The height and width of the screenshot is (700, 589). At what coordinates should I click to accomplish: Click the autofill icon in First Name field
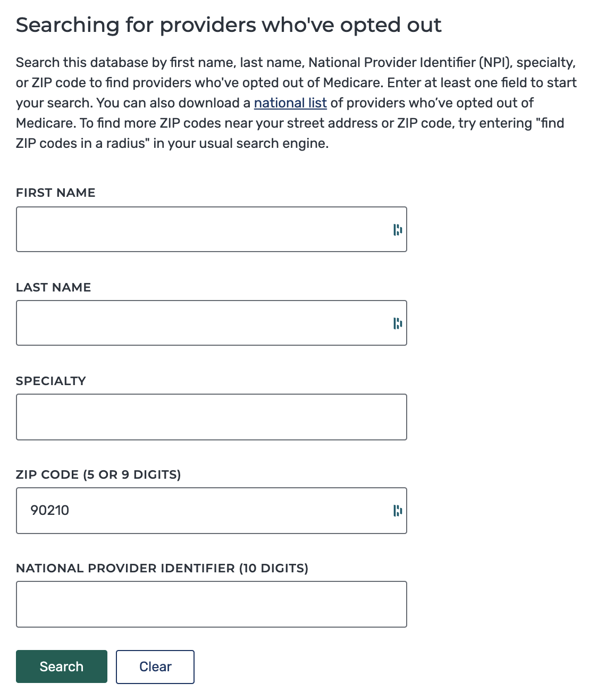coord(399,229)
